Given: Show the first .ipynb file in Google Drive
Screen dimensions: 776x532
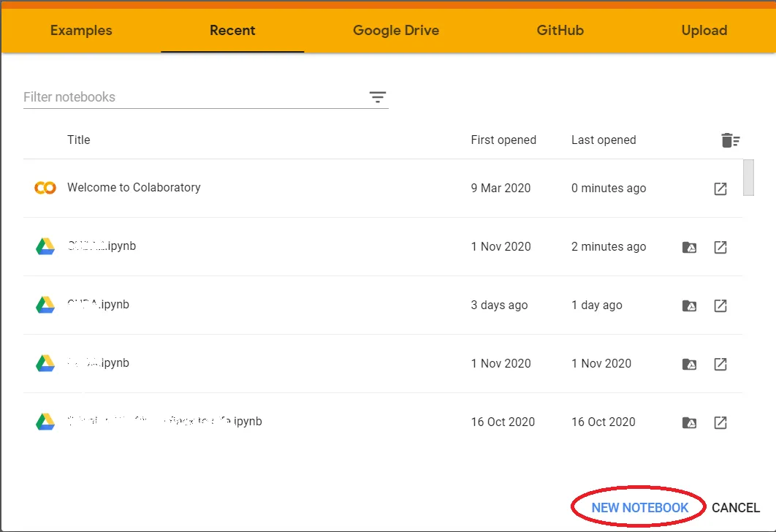Looking at the screenshot, I should point(689,247).
